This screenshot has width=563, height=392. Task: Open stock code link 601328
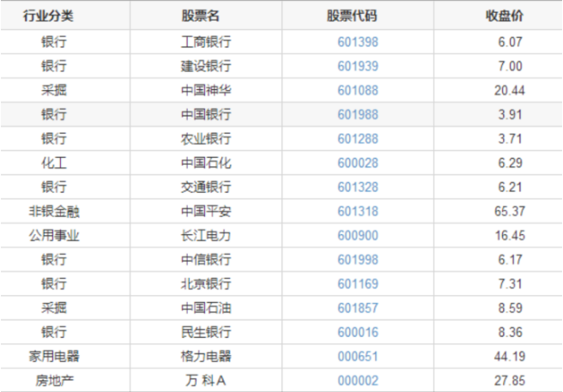[x=358, y=187]
